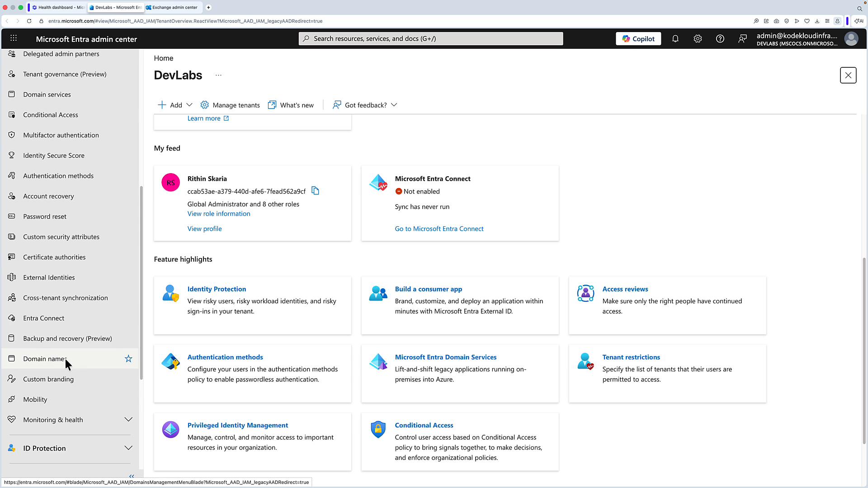Click the Multifactor authentication shield icon

tap(12, 135)
